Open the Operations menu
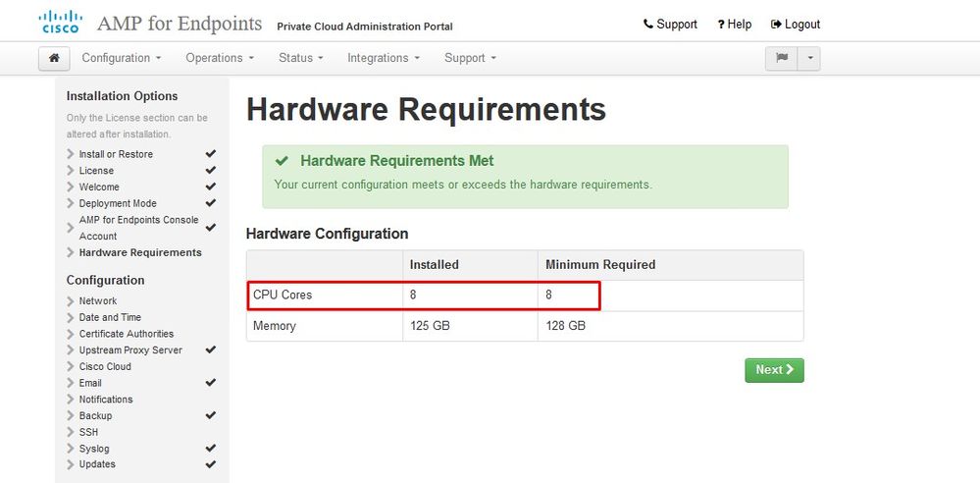Viewport: 980px width, 483px height. 220,58
